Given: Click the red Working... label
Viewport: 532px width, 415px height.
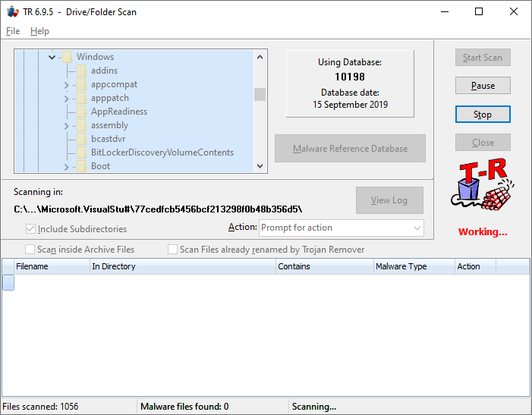Looking at the screenshot, I should [483, 232].
